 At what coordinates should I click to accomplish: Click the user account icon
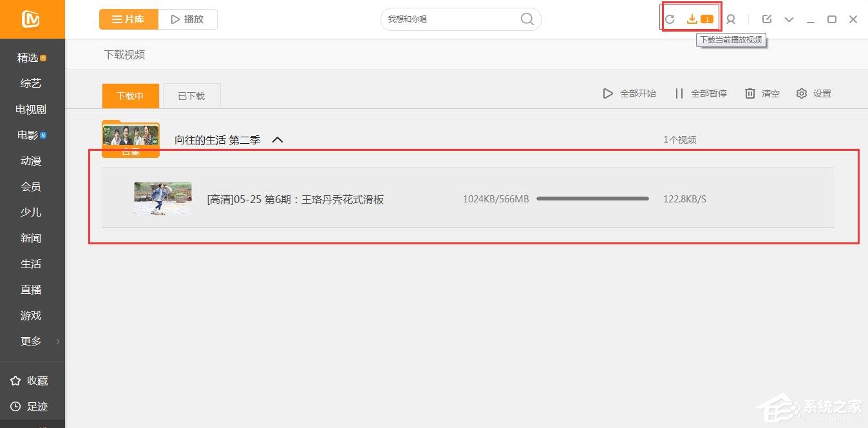(x=731, y=19)
